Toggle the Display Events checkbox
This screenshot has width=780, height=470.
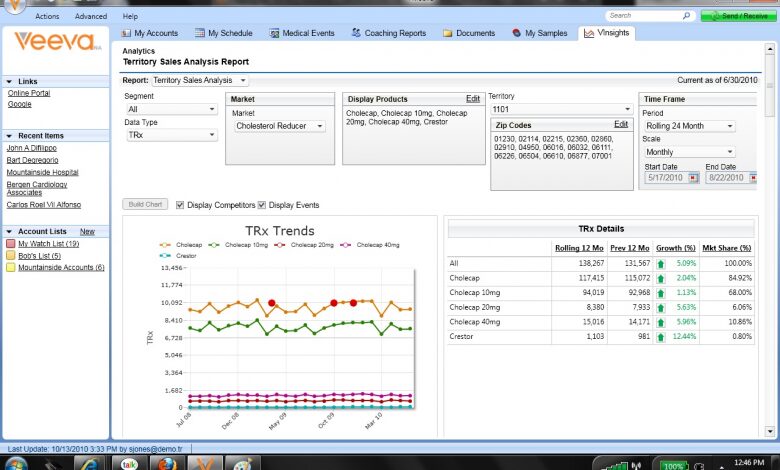point(262,205)
